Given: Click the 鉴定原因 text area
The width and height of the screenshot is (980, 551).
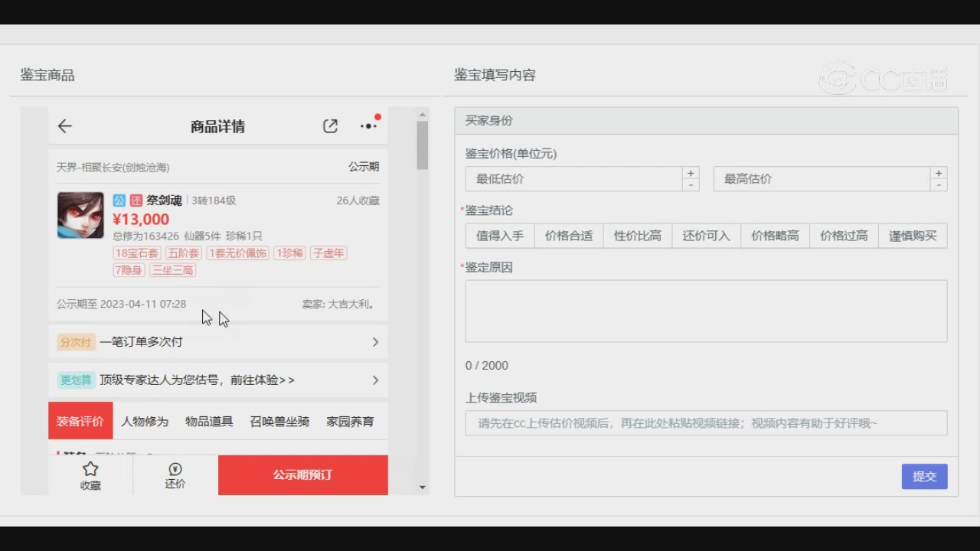Looking at the screenshot, I should (706, 311).
